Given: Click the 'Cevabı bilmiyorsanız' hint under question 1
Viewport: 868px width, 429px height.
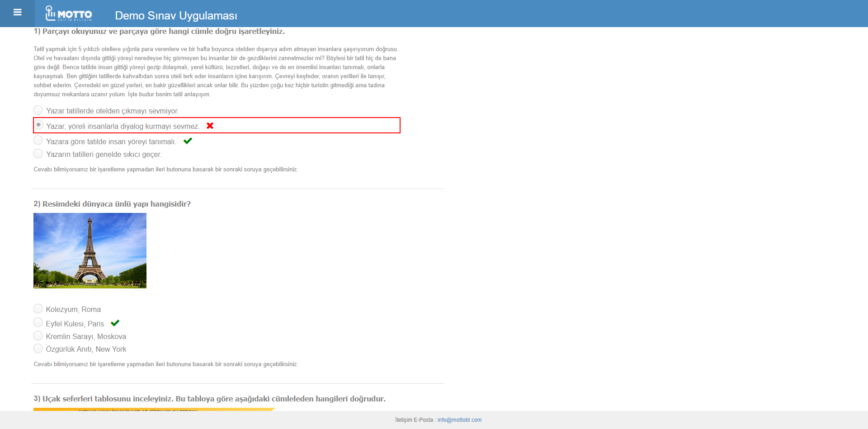Looking at the screenshot, I should (x=166, y=170).
